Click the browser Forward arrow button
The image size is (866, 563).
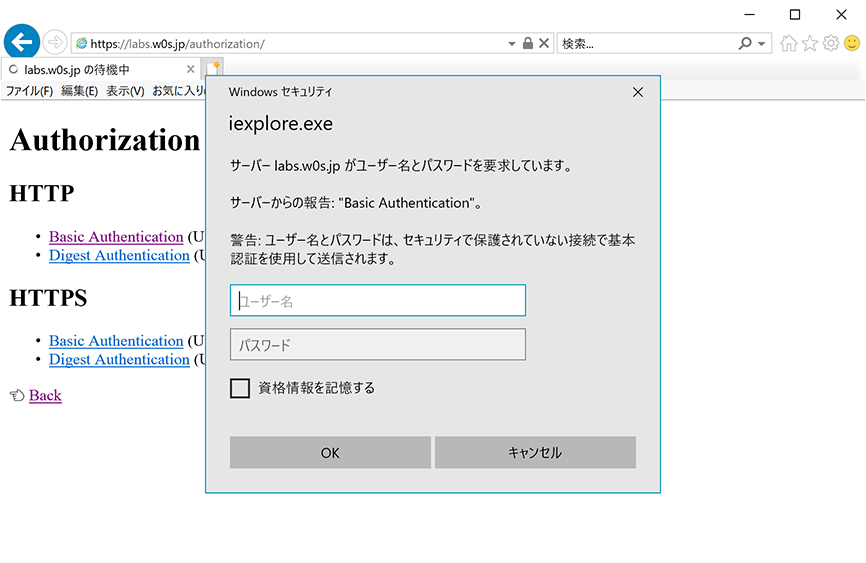click(x=55, y=43)
